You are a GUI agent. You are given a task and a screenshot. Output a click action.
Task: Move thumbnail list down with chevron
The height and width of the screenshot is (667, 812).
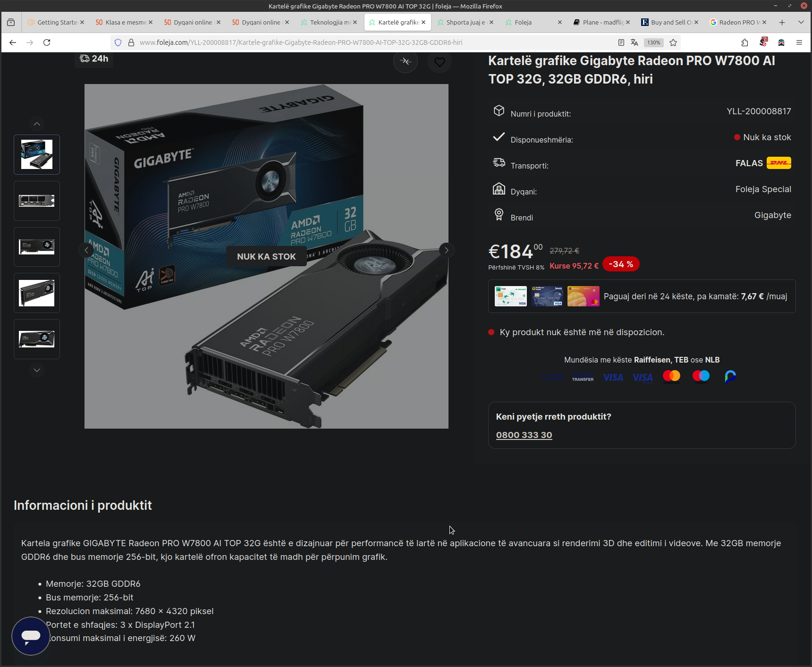37,370
